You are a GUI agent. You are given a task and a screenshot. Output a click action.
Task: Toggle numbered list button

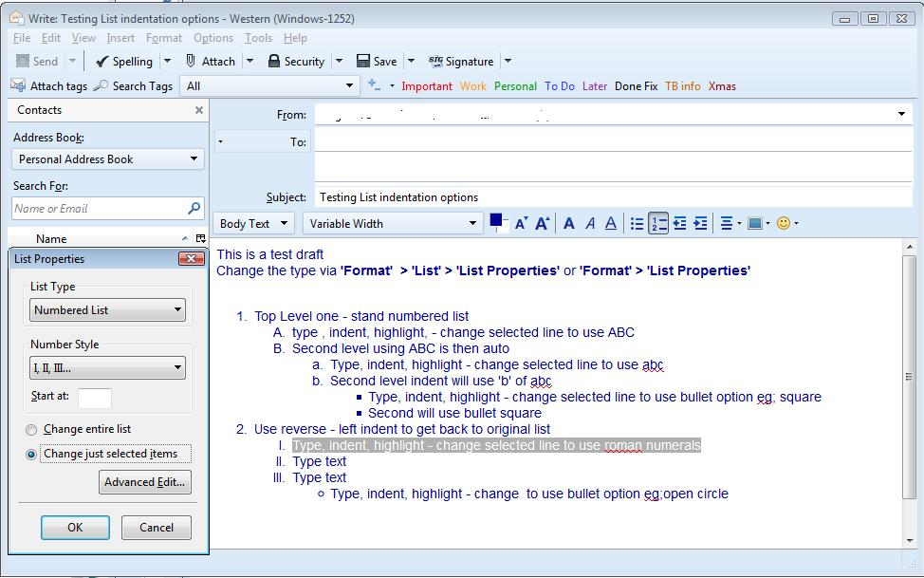(658, 224)
